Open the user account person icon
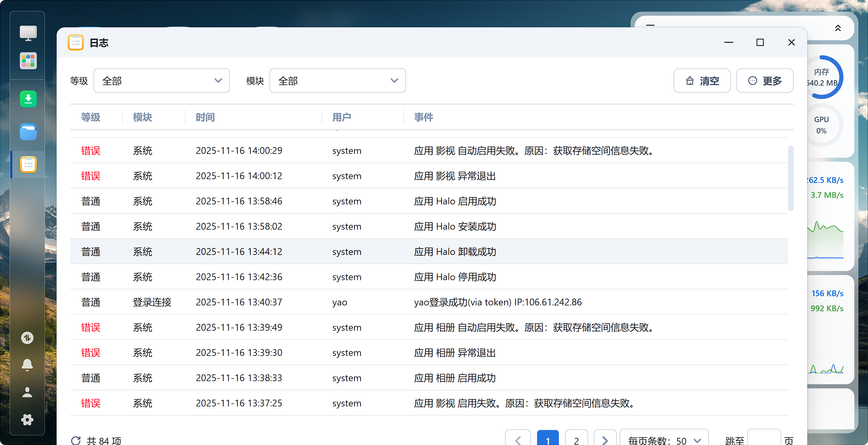This screenshot has height=445, width=868. [x=27, y=392]
